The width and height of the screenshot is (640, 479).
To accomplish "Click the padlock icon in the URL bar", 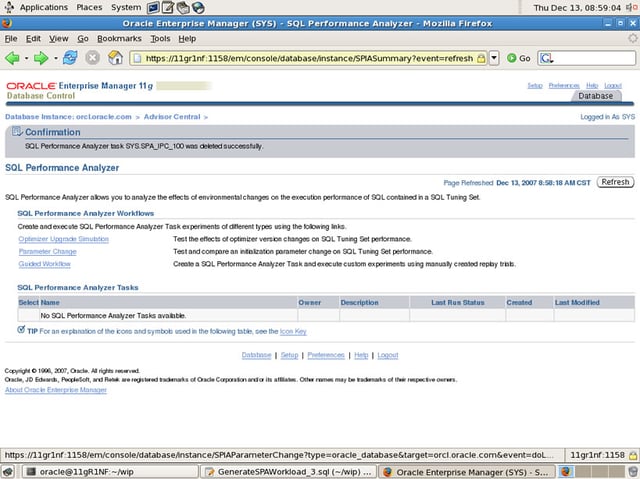I will pyautogui.click(x=481, y=58).
